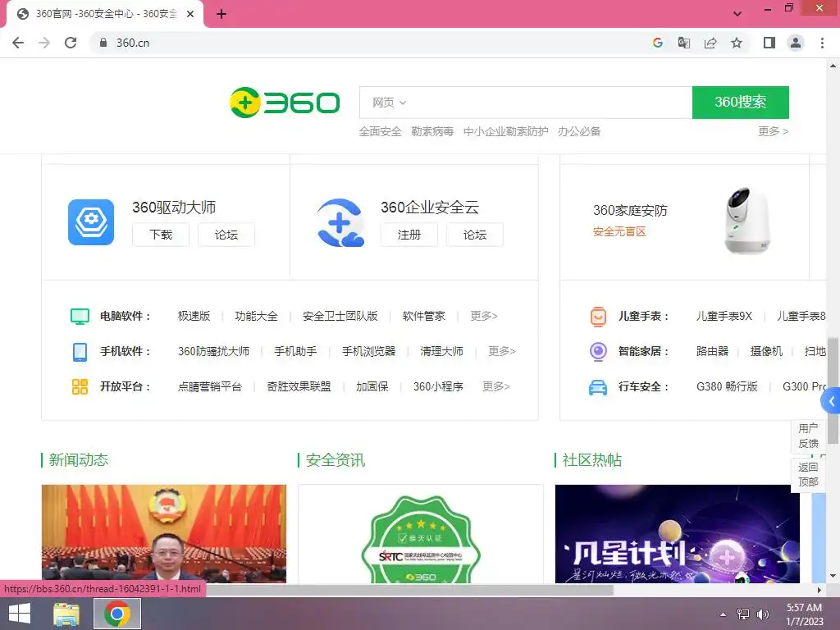Click 论坛 under 360企业安全云
This screenshot has height=630, width=840.
pos(475,235)
